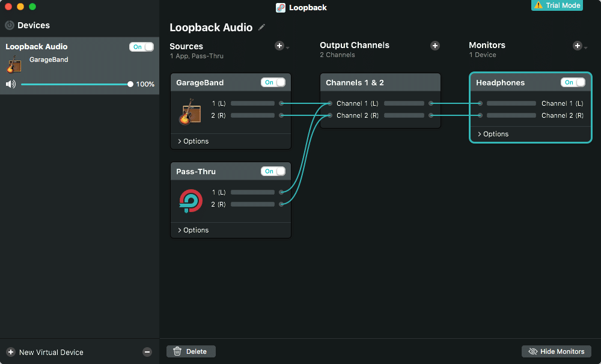Toggle the Loopback Audio device switch in sidebar

(x=141, y=47)
